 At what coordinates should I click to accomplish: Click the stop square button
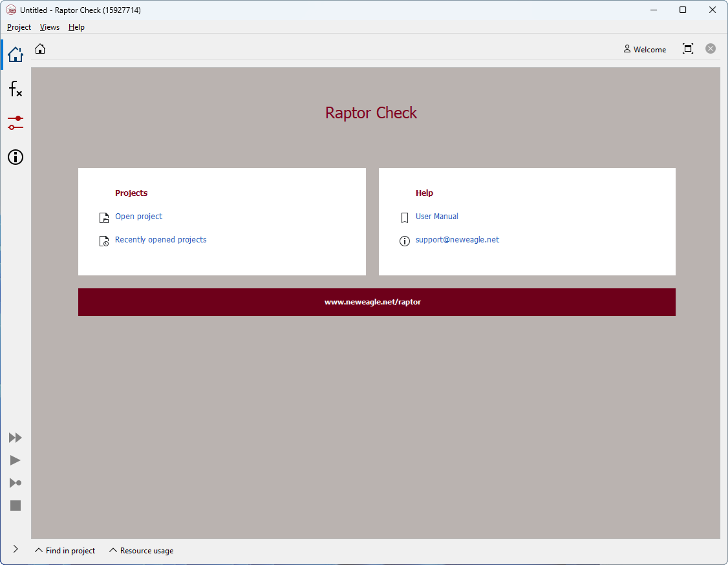[16, 506]
